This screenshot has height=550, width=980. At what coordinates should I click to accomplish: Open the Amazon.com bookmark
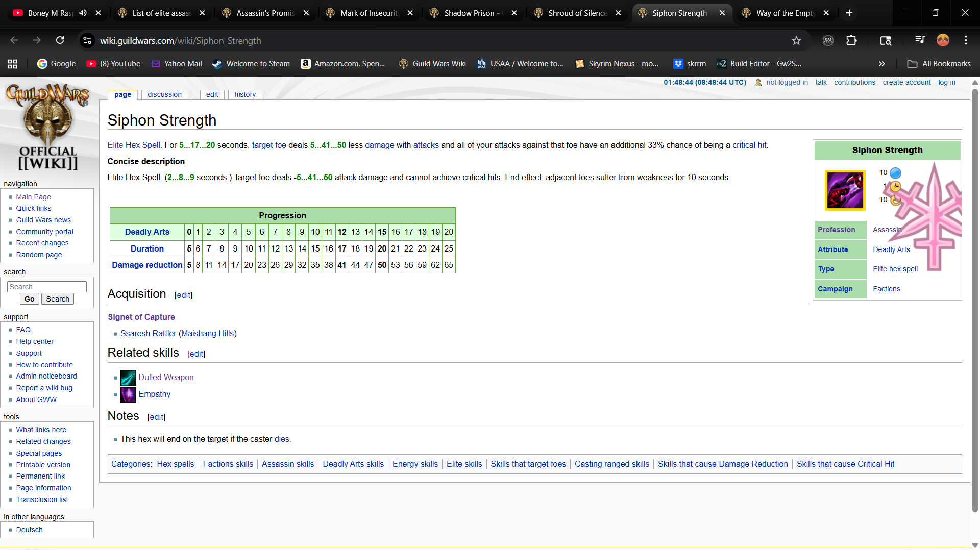[x=343, y=64]
